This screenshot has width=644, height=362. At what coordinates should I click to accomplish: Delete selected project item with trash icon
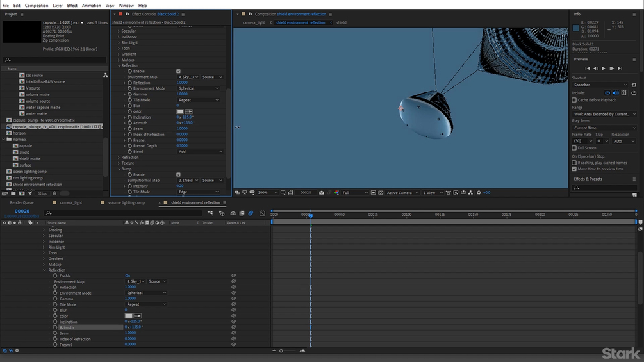pos(54,193)
